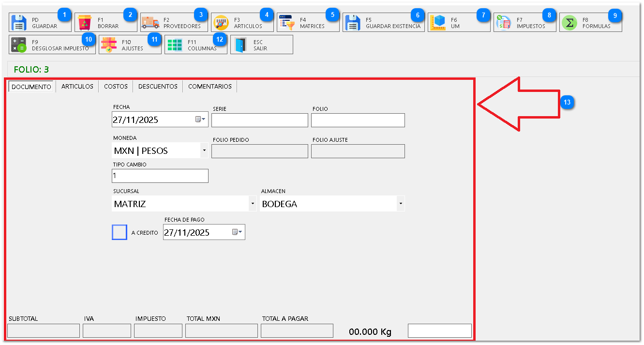Screen dimensions: 644x345
Task: Click the F8 Formulas sigma icon
Action: [569, 23]
